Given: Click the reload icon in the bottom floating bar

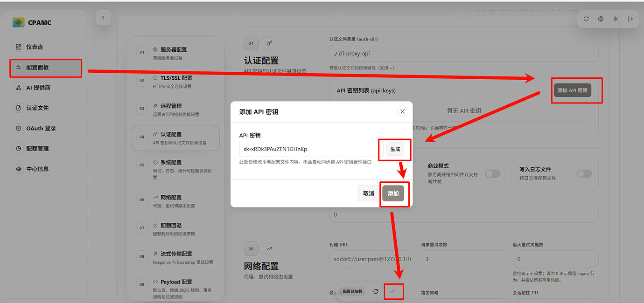Looking at the screenshot, I should click(376, 291).
